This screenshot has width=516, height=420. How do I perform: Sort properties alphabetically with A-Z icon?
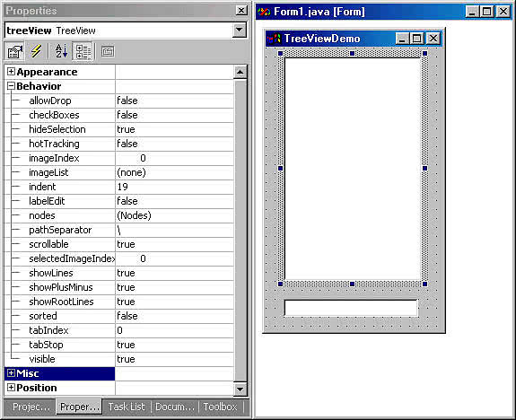tap(61, 52)
